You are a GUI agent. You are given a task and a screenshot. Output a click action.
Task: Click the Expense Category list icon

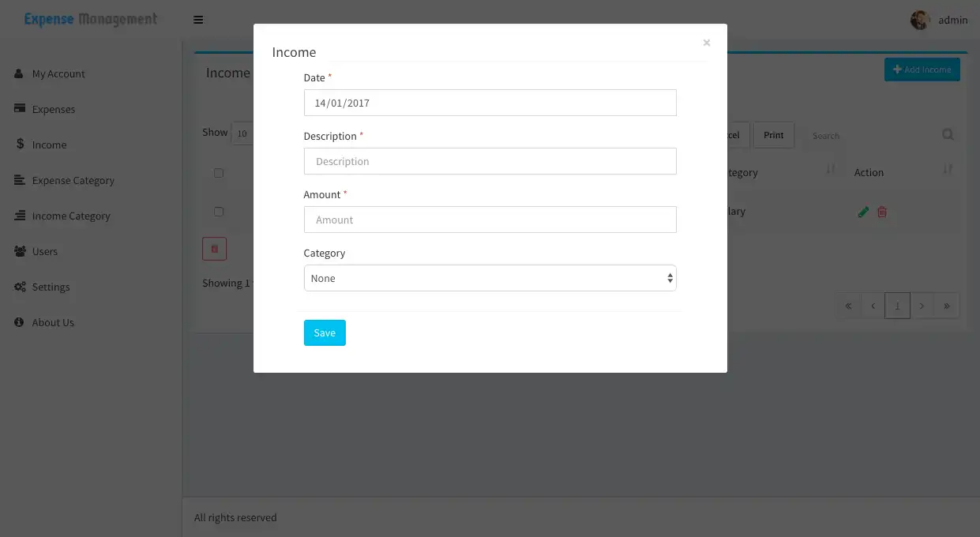[20, 180]
